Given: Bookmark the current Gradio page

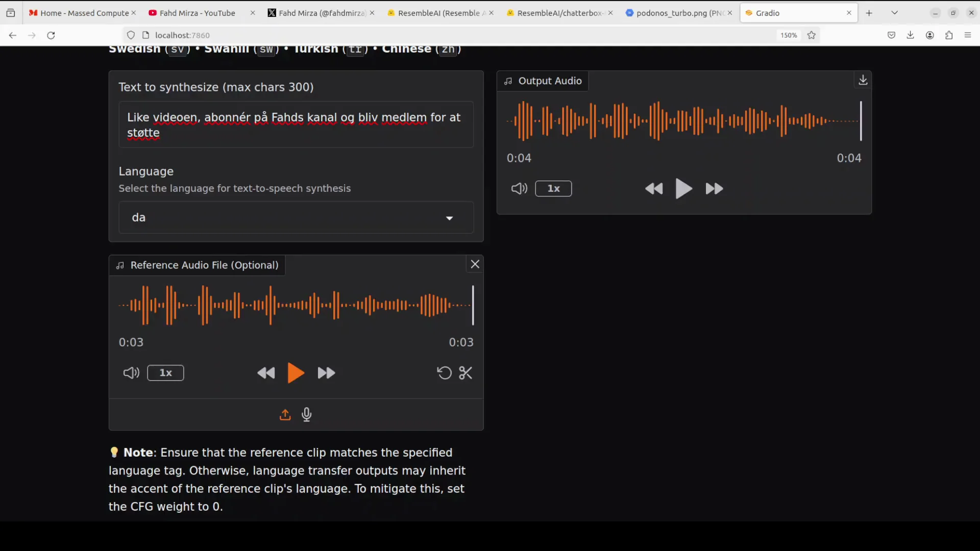Looking at the screenshot, I should [811, 35].
